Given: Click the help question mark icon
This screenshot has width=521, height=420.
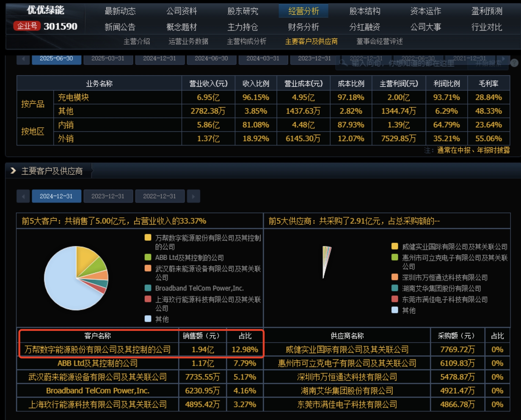Looking at the screenshot, I should (514, 63).
